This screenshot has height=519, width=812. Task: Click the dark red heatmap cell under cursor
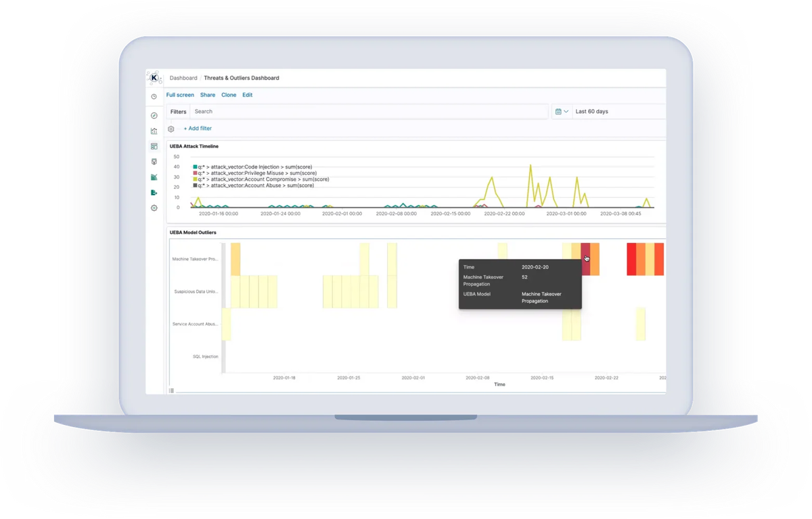click(585, 259)
